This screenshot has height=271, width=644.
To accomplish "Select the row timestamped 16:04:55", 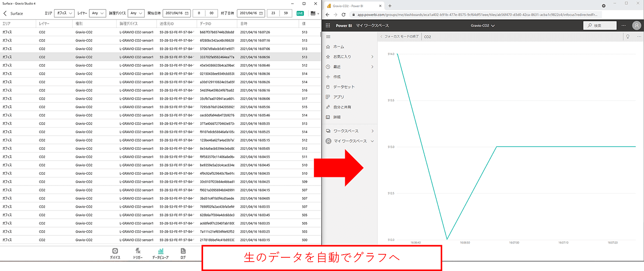I will click(161, 157).
